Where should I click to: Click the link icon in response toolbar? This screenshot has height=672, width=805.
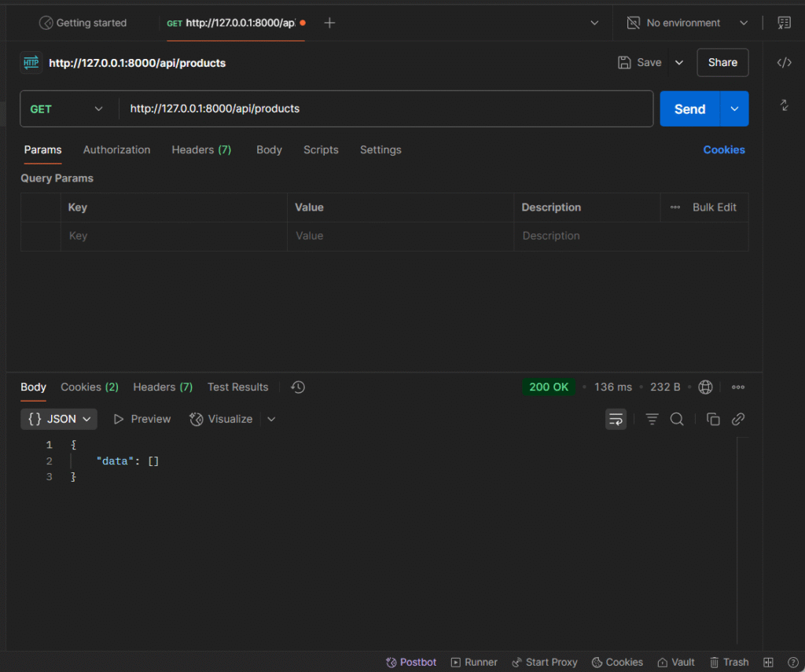pos(738,419)
